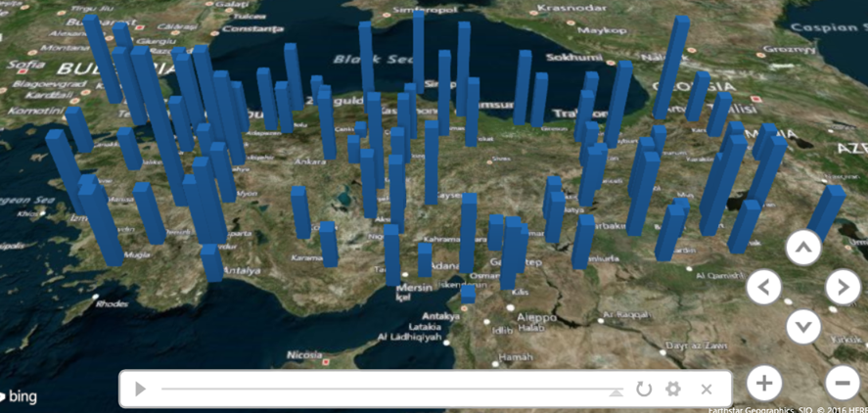Tilt the map up with the arrow
Image resolution: width=868 pixels, height=413 pixels.
tap(803, 248)
